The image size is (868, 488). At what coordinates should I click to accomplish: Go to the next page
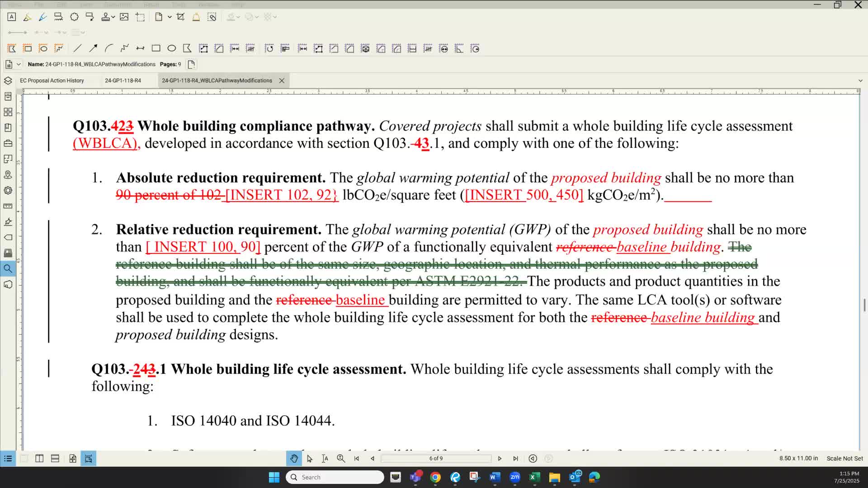point(500,459)
